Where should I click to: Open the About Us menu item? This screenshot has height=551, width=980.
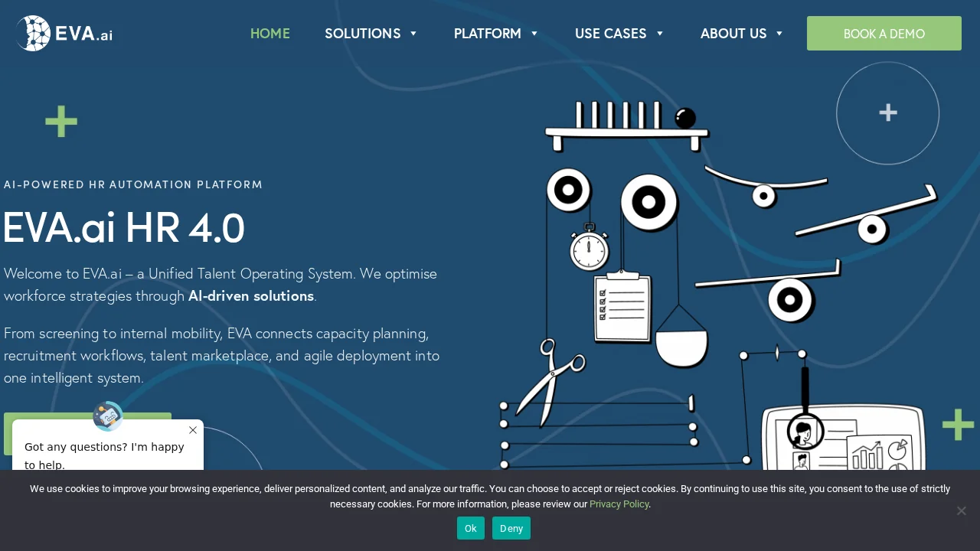[x=733, y=34]
